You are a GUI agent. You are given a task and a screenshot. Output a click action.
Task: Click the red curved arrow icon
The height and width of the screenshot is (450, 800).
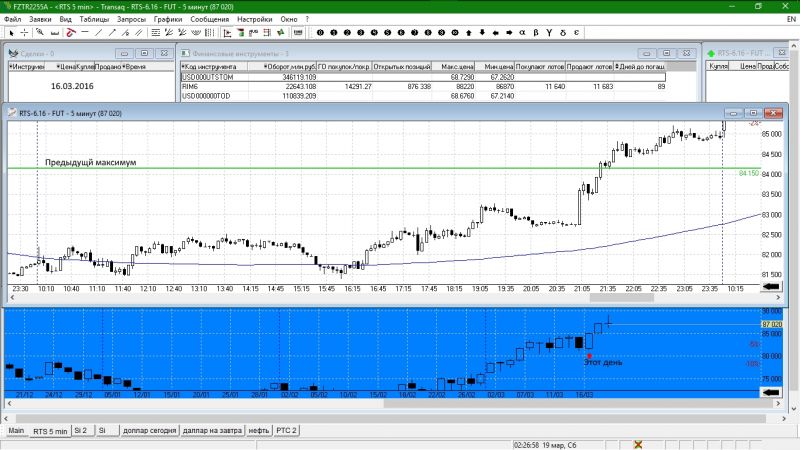click(x=71, y=33)
